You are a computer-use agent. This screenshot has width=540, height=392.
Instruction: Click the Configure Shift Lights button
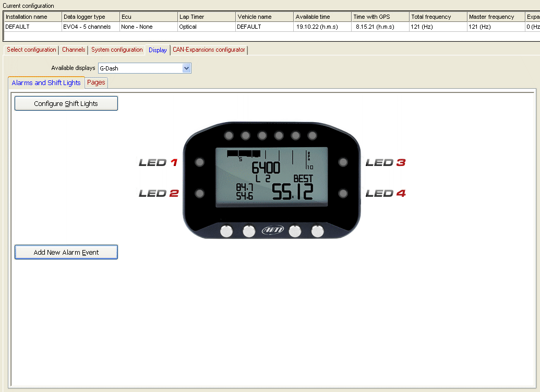click(66, 103)
